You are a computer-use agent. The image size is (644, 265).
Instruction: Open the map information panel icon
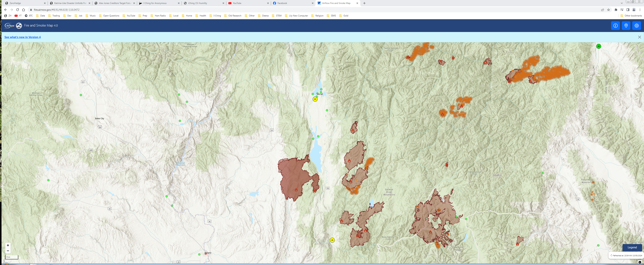615,26
